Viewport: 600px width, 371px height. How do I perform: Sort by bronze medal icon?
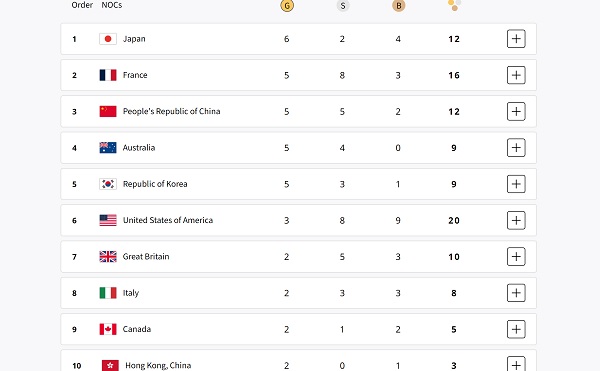click(398, 5)
